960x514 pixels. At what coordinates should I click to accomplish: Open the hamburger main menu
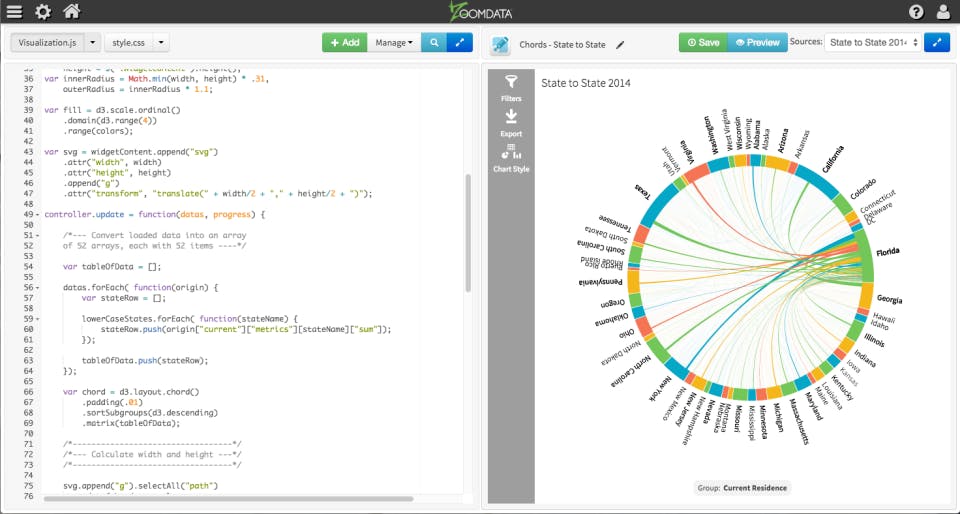tap(15, 12)
